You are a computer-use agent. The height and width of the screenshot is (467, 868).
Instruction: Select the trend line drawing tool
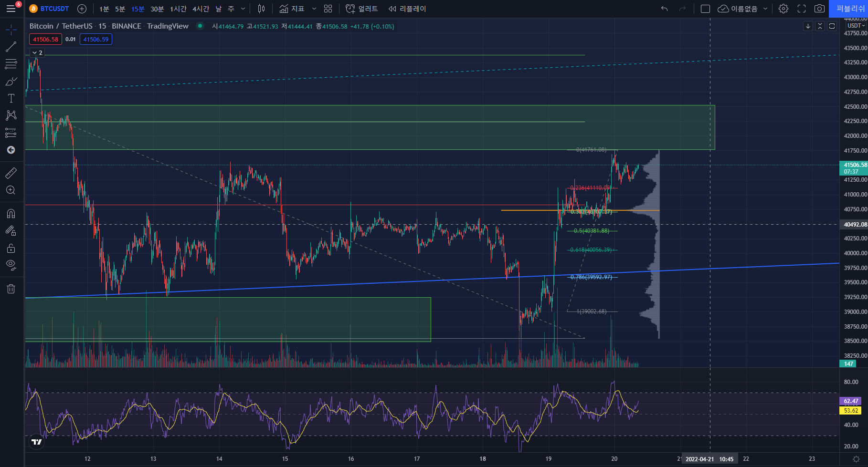pos(11,47)
